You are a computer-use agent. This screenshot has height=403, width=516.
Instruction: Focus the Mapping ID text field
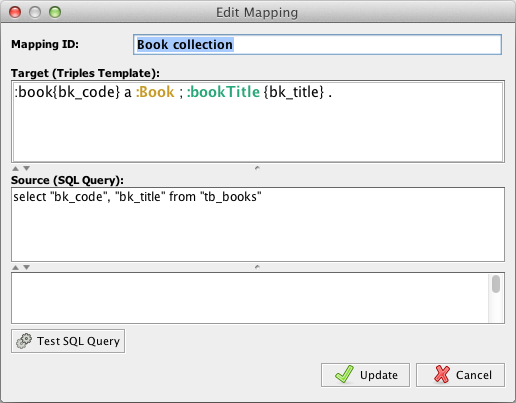click(x=317, y=44)
